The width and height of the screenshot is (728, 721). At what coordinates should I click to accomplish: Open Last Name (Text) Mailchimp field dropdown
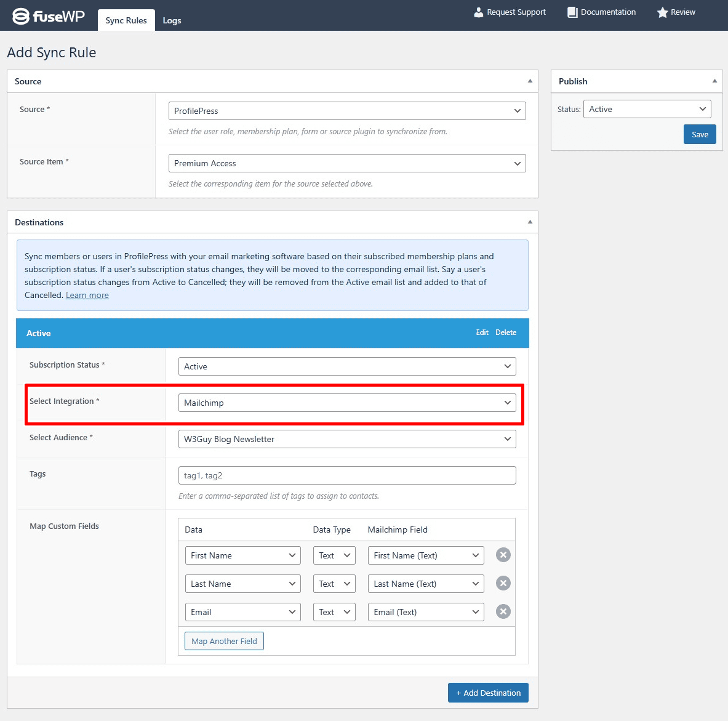pos(426,584)
